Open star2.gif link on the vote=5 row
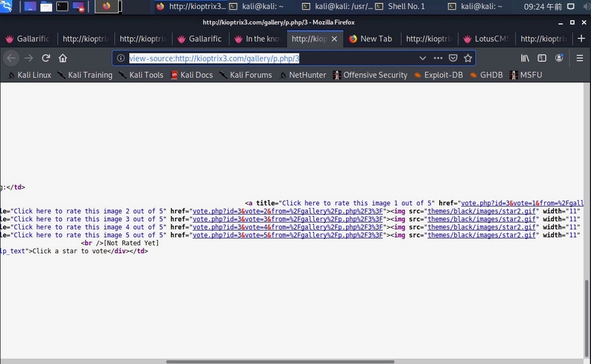Screen dimensions: 591x364 coord(481,235)
